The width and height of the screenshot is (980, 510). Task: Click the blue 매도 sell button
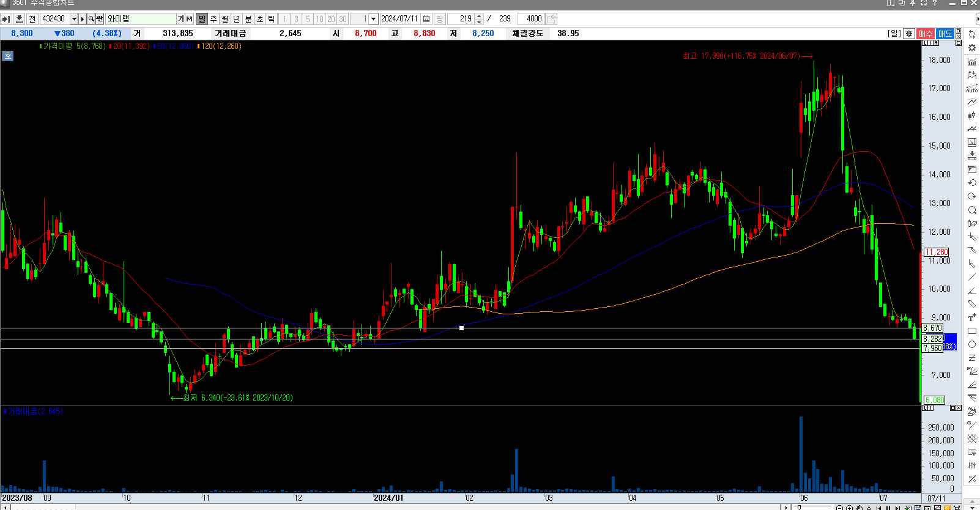point(945,34)
